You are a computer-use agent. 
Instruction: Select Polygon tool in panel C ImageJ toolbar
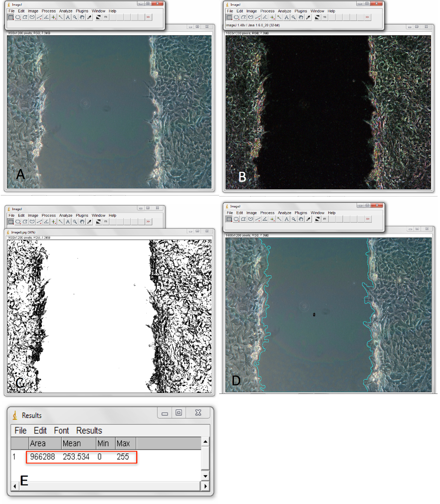[25, 222]
